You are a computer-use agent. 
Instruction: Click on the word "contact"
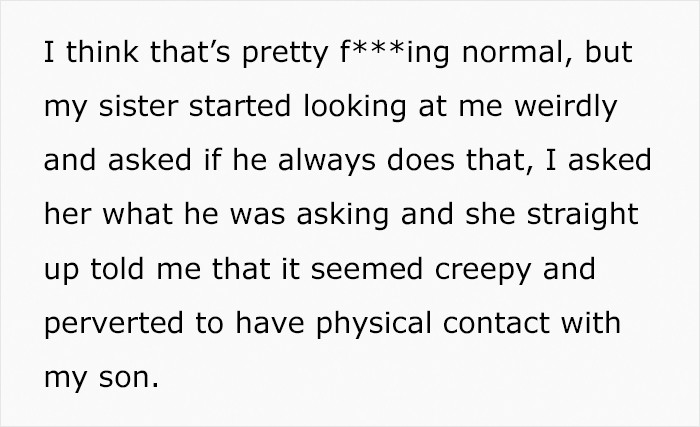pyautogui.click(x=496, y=323)
